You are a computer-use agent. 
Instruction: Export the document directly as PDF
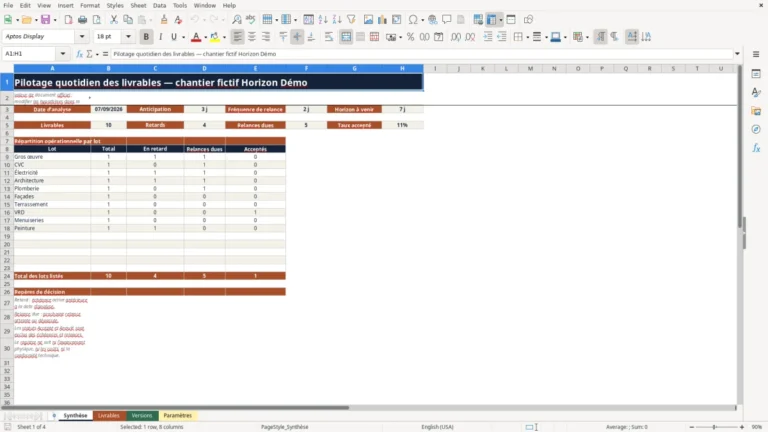point(68,20)
